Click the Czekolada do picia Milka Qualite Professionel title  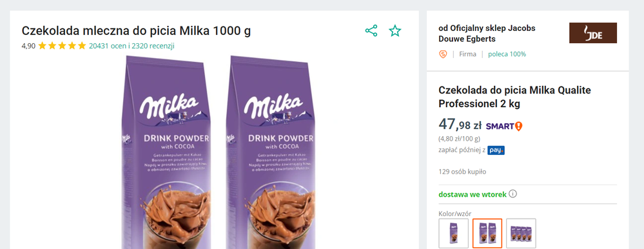point(514,97)
